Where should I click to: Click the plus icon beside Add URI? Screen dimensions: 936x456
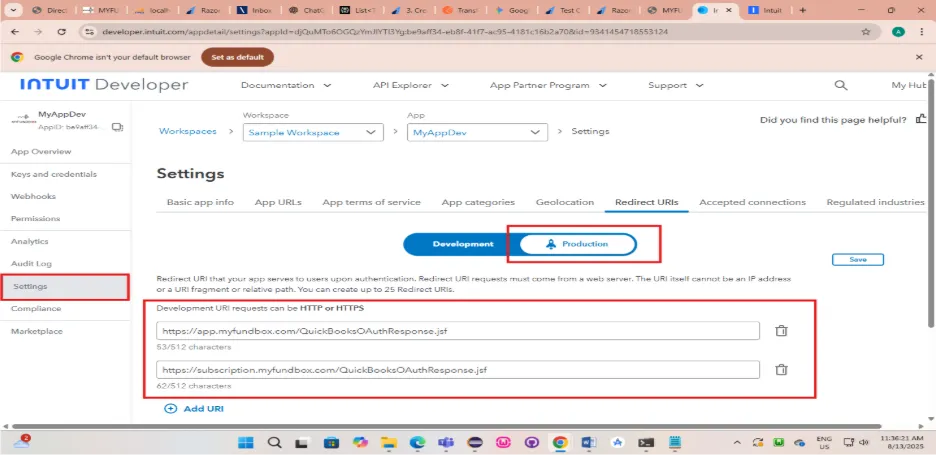tap(171, 409)
